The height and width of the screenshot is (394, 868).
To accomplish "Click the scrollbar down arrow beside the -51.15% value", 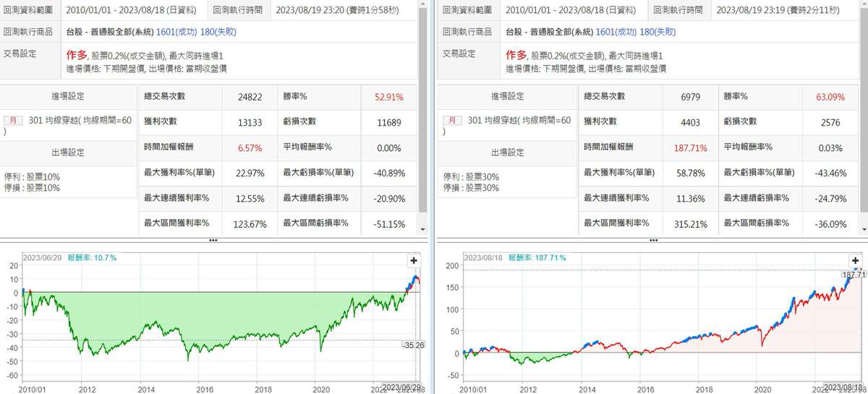I will pos(423,228).
